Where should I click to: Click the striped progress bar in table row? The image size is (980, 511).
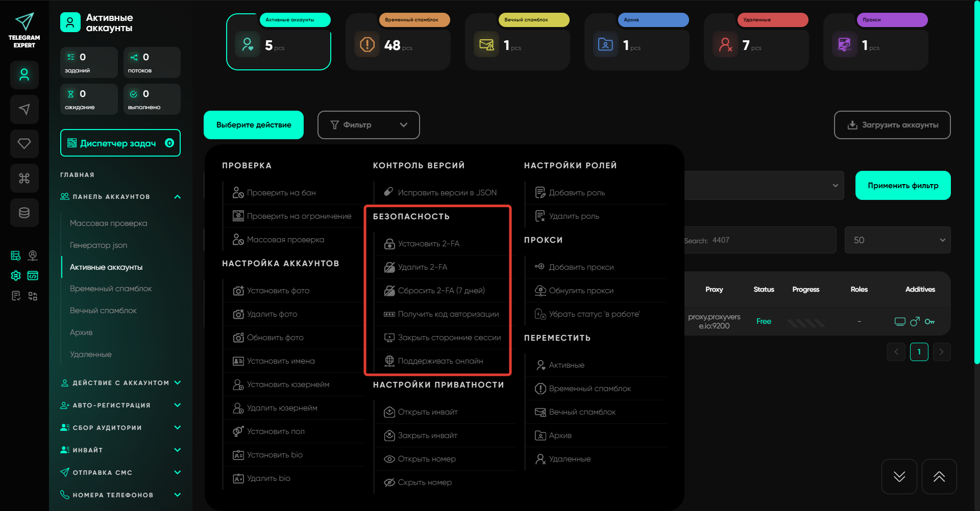pos(805,322)
